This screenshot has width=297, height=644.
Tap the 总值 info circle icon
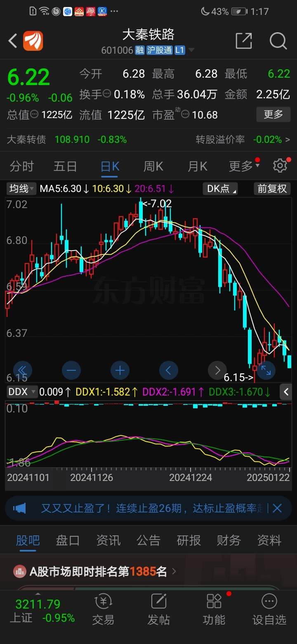pyautogui.click(x=34, y=114)
